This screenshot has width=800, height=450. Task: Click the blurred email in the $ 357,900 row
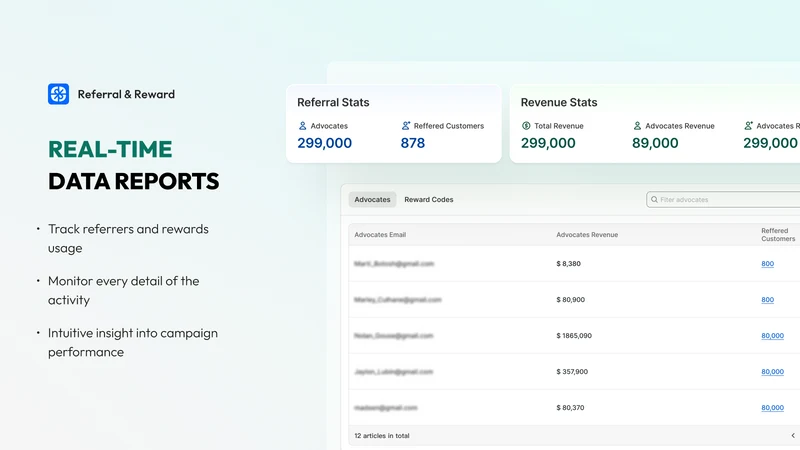[x=393, y=371]
